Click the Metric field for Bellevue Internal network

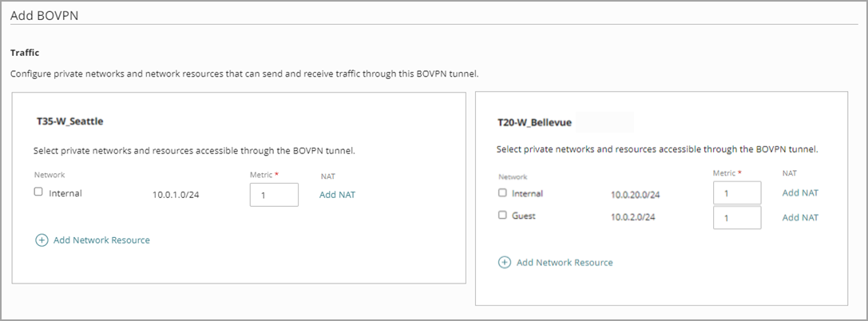737,193
